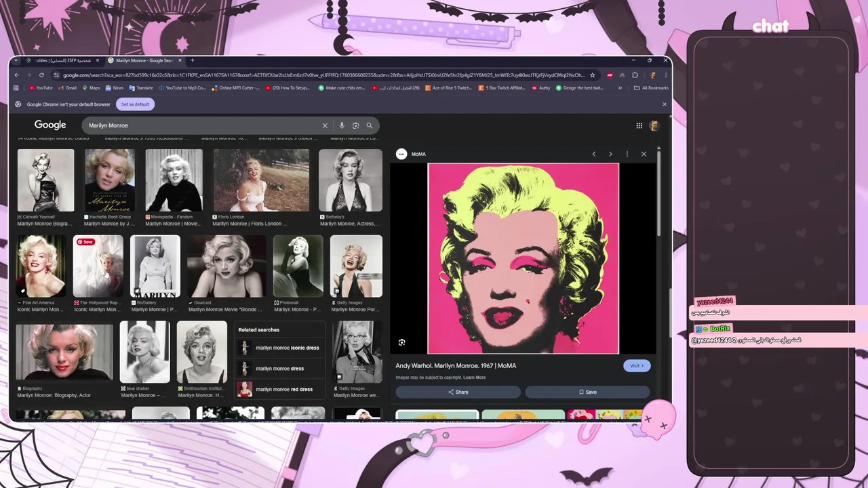This screenshot has height=488, width=868.
Task: Switch to the ESFP personalities tab
Action: pos(62,60)
